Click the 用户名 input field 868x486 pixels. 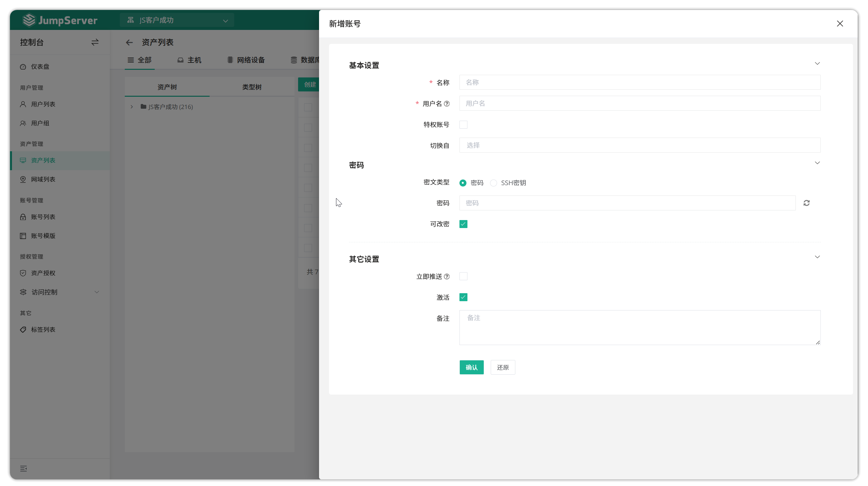point(639,103)
